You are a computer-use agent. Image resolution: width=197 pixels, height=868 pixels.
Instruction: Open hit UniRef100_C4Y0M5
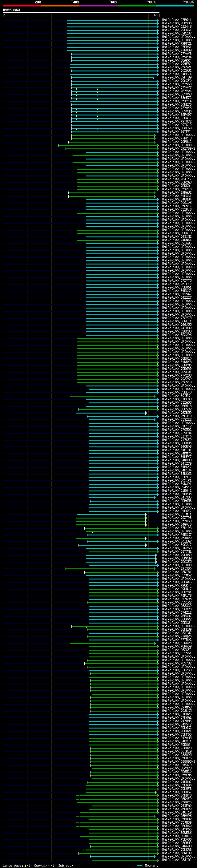coord(177,737)
